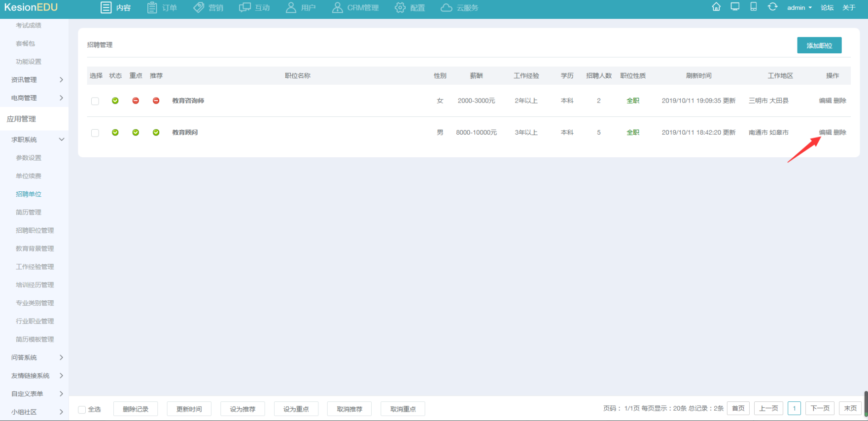Click the home icon in top bar
Image resolution: width=868 pixels, height=421 pixels.
(x=716, y=7)
